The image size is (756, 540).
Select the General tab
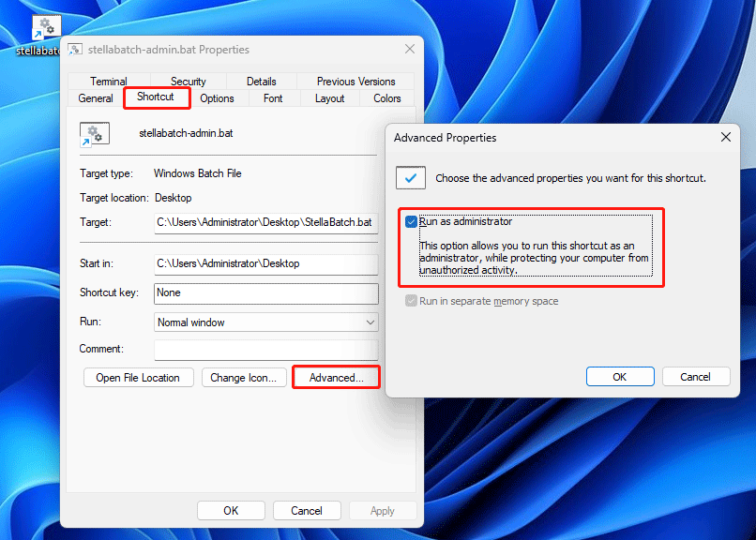(95, 97)
